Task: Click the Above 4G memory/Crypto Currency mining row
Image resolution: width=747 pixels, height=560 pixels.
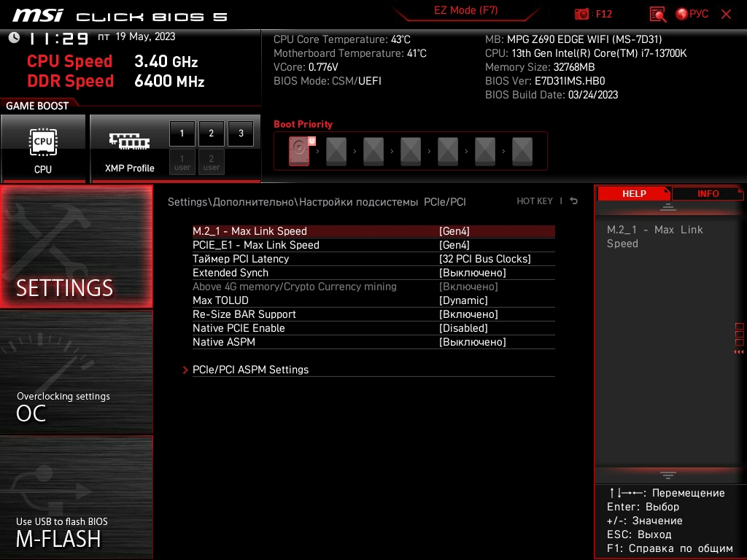Action: 373,287
